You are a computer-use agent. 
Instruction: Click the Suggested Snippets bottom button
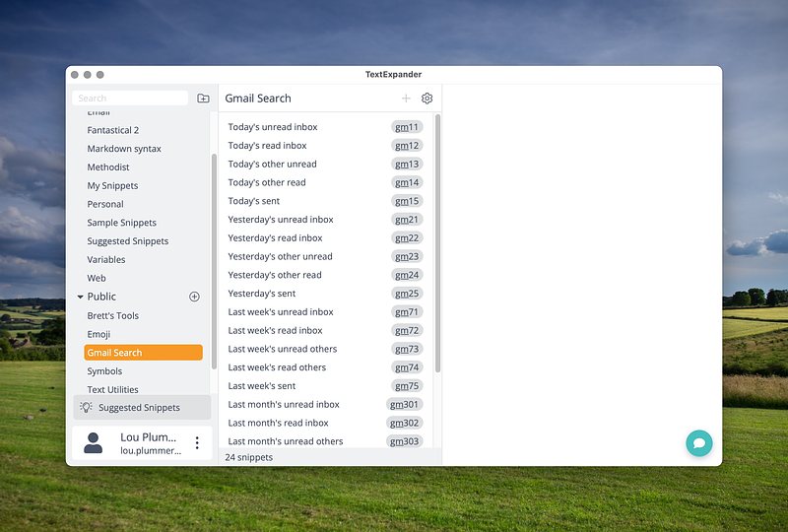(142, 407)
